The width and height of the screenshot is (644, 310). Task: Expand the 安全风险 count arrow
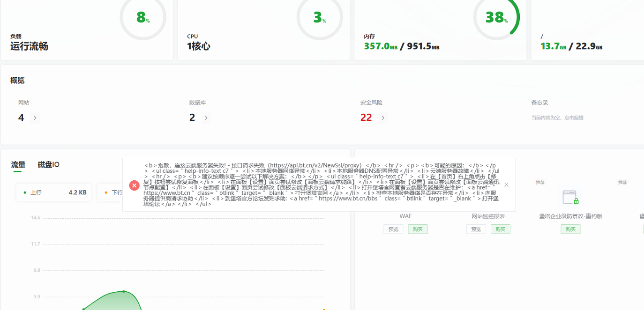click(383, 118)
